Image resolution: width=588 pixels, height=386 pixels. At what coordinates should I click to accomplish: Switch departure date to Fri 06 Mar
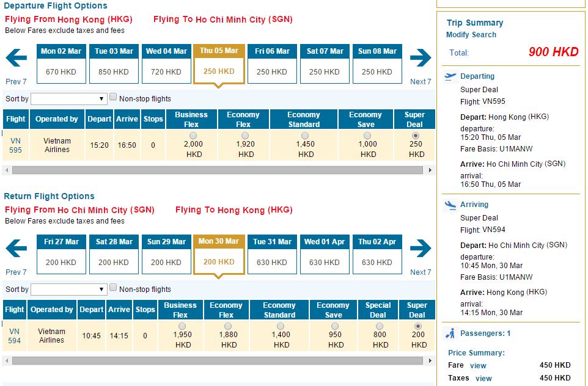(272, 64)
